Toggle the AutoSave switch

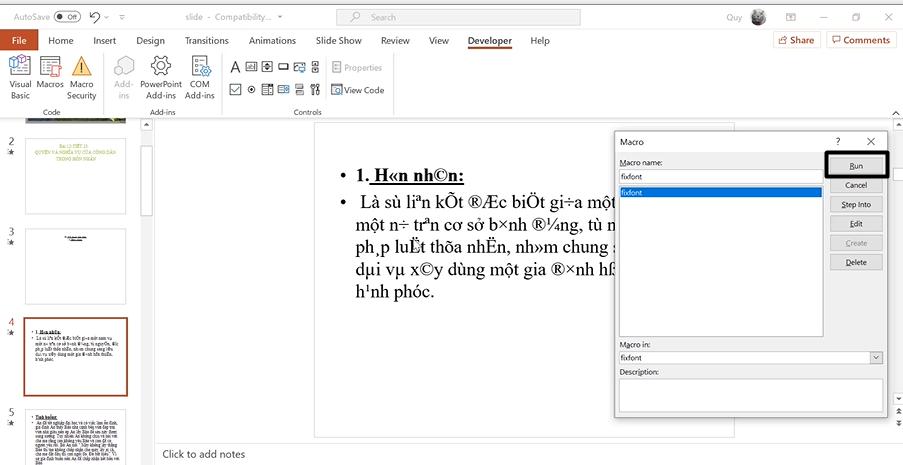(x=67, y=17)
